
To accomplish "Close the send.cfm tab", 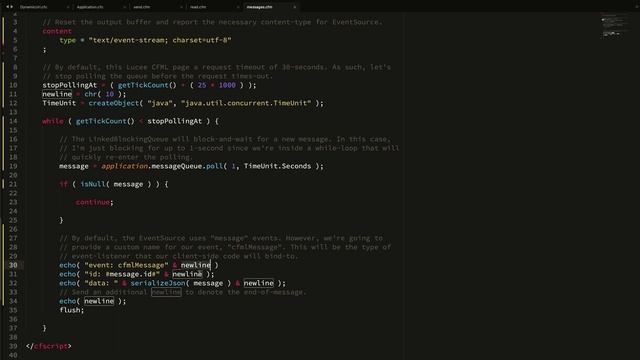I will click(x=181, y=7).
